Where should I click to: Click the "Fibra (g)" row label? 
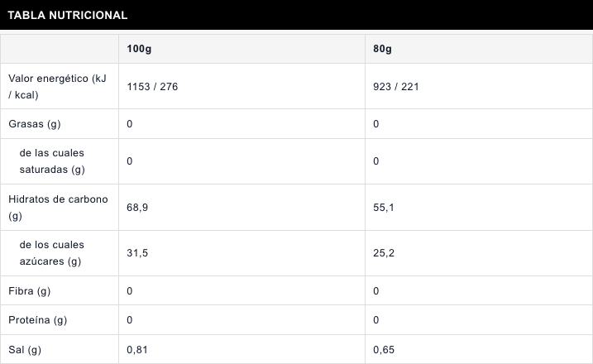[x=30, y=291]
